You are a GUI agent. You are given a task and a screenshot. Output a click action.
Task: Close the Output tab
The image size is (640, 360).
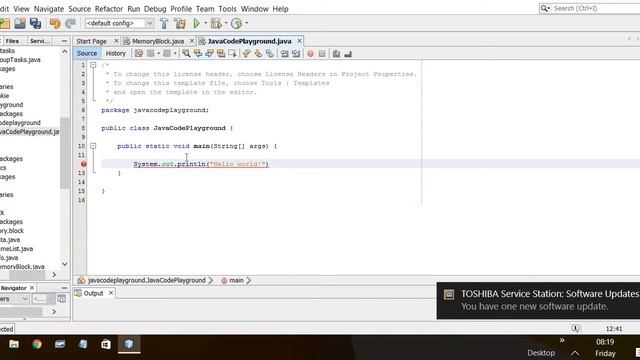tap(111, 293)
